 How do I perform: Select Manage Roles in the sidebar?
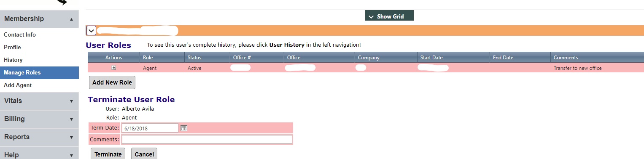coord(39,72)
